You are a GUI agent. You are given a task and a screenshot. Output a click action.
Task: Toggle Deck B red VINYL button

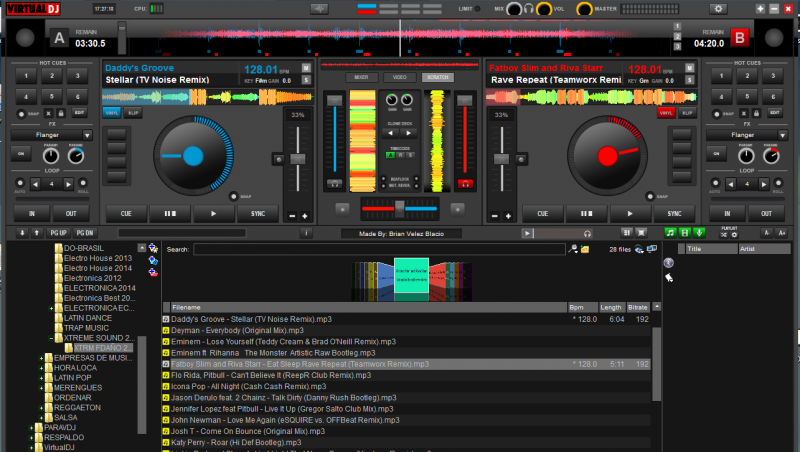(666, 113)
